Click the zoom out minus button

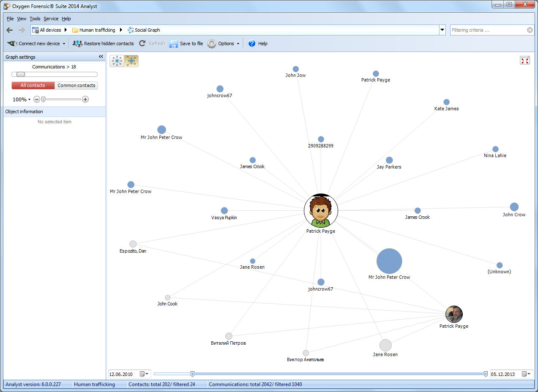[x=37, y=99]
